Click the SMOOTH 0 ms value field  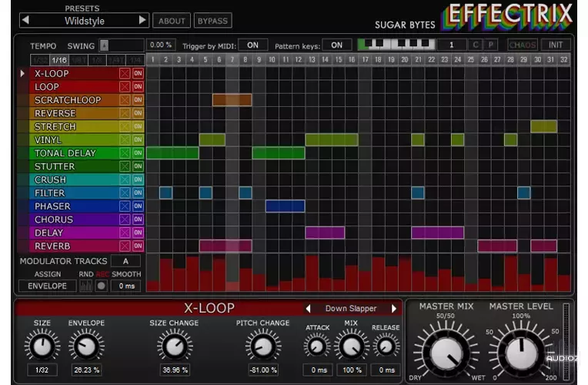point(127,286)
